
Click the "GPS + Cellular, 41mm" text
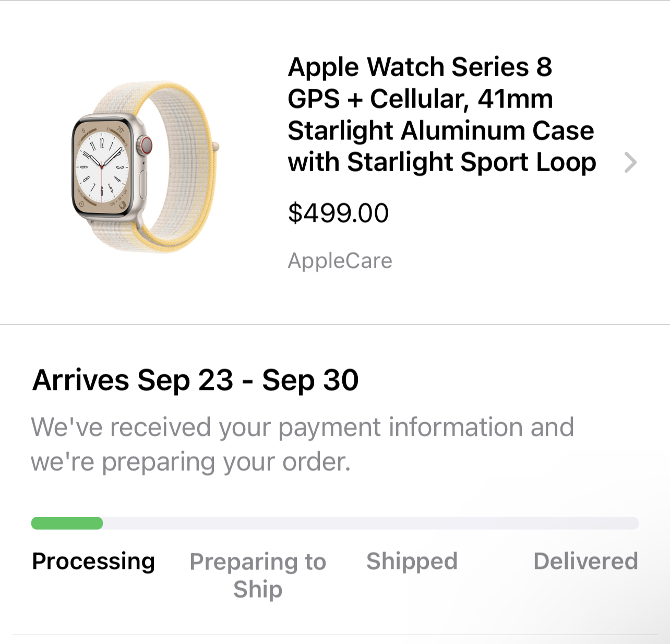pyautogui.click(x=420, y=99)
